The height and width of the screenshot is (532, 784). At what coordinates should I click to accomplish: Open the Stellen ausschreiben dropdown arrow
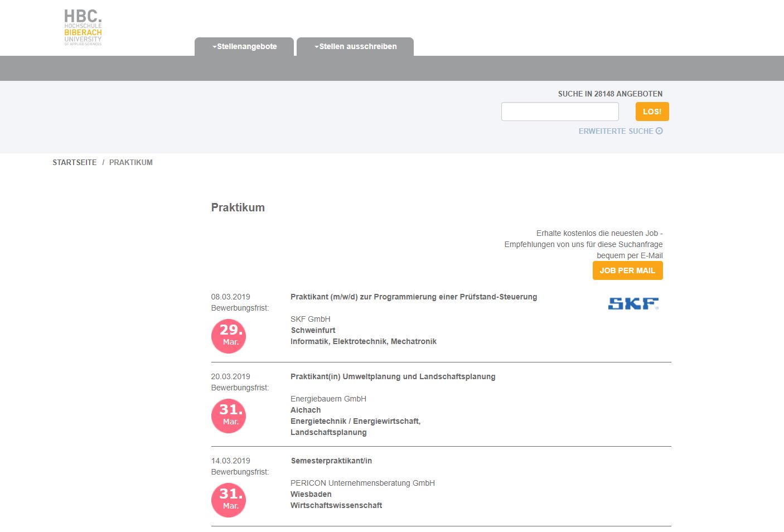click(x=316, y=46)
